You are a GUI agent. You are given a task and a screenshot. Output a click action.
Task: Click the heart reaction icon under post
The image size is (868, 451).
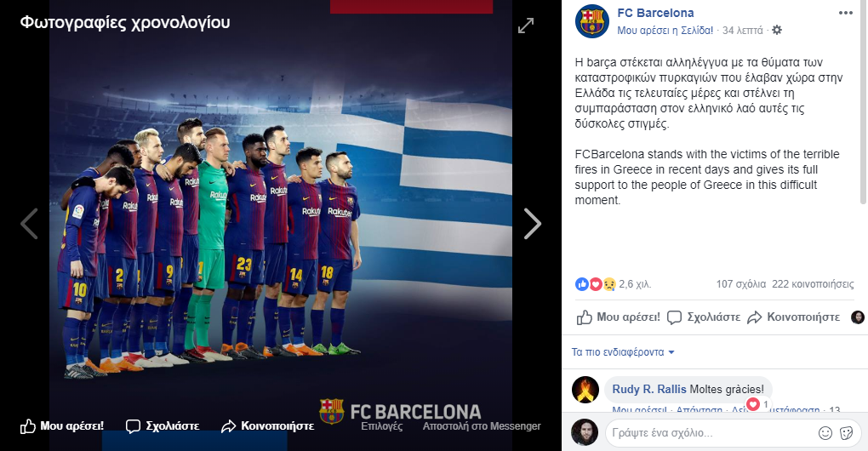[x=596, y=284]
